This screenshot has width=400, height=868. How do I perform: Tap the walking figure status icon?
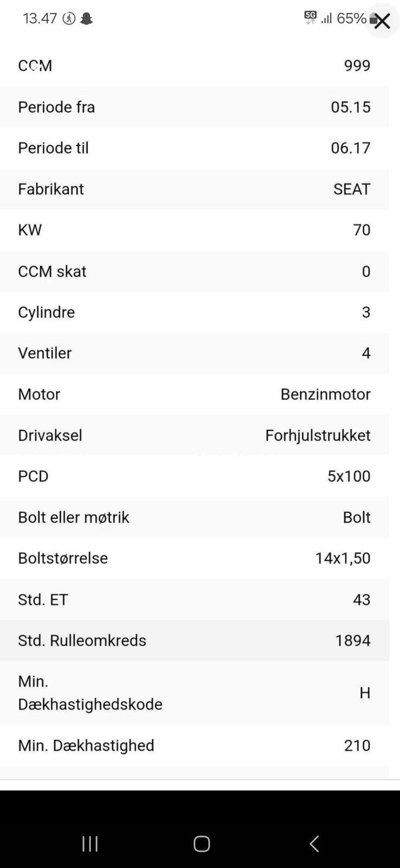tap(69, 19)
